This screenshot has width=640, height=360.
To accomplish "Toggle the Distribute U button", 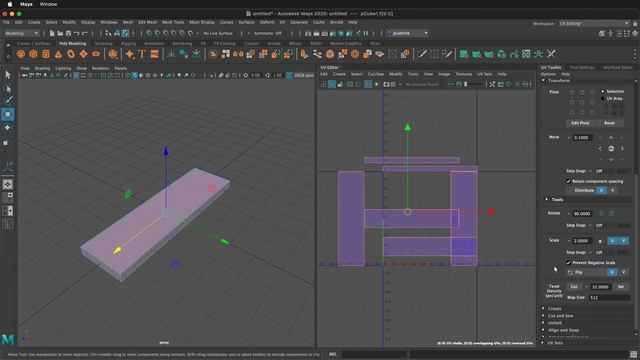I will (x=601, y=191).
